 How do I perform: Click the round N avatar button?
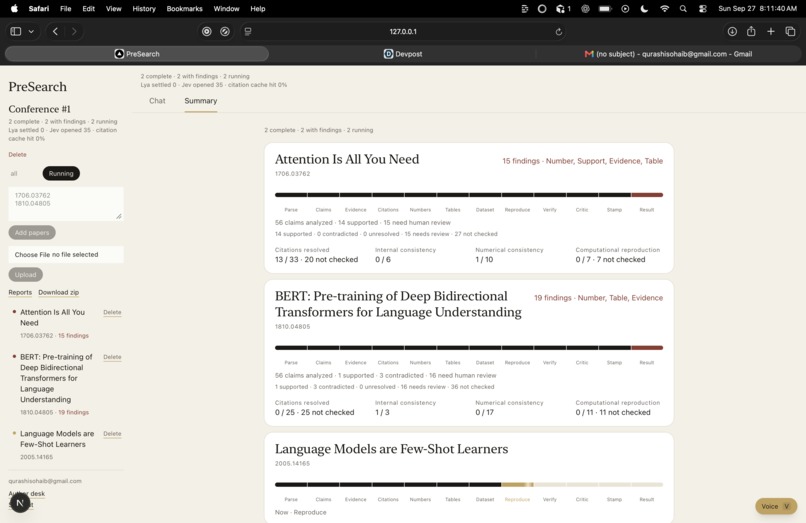click(20, 503)
